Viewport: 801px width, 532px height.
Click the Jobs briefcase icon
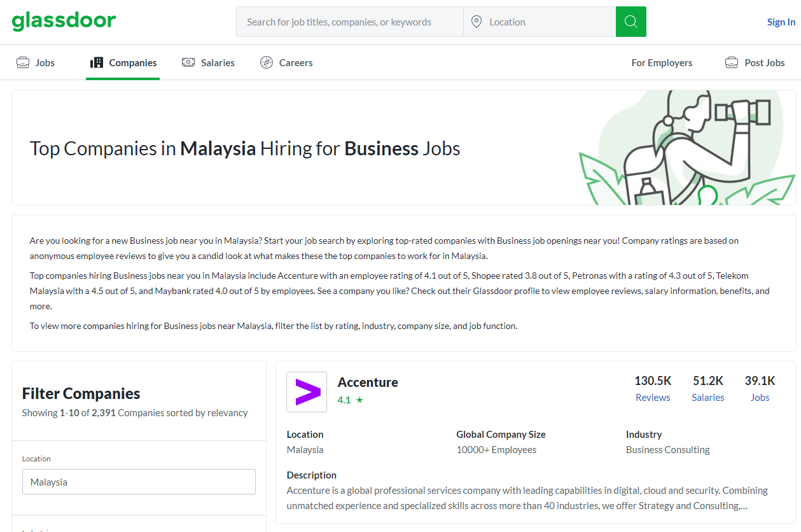23,62
